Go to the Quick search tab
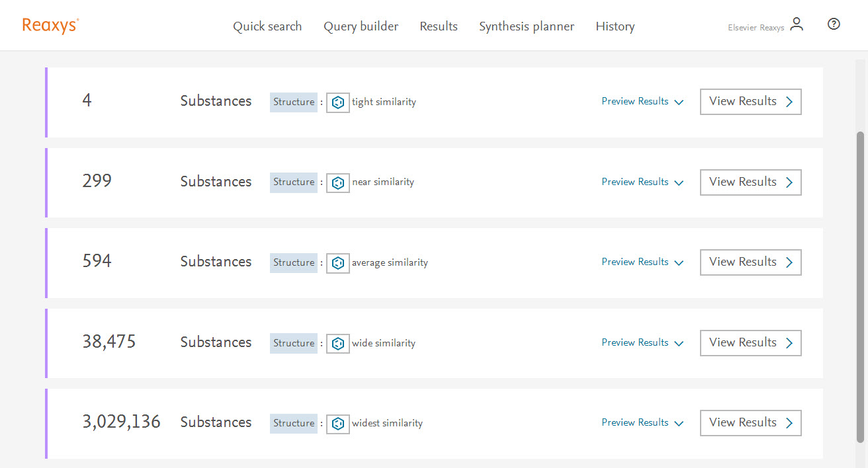Viewport: 868px width, 468px height. tap(267, 26)
